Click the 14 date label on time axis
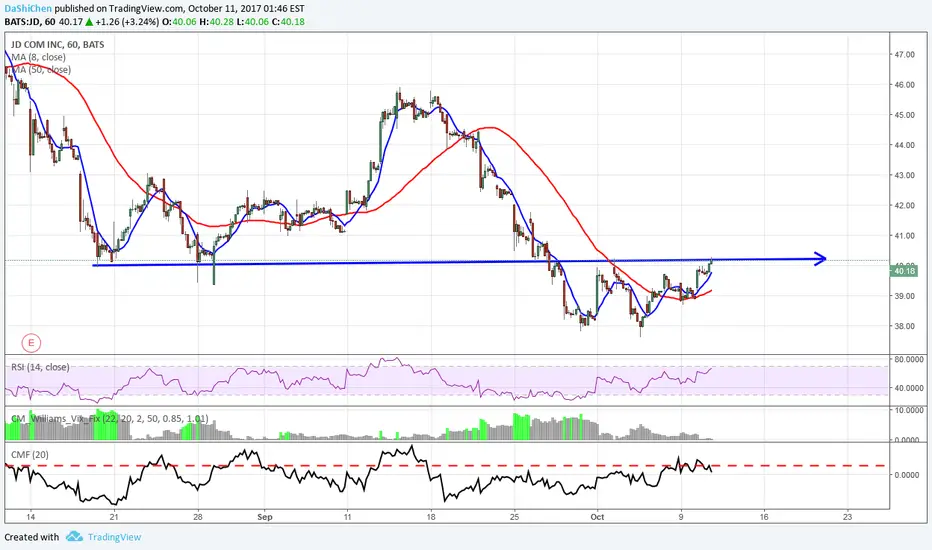Image resolution: width=932 pixels, height=550 pixels. pyautogui.click(x=30, y=517)
